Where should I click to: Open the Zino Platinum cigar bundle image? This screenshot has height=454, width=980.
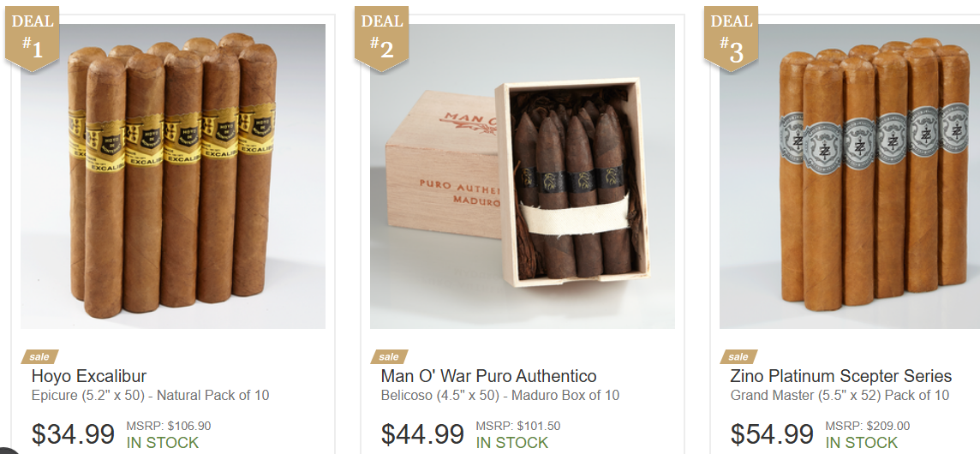[x=850, y=176]
